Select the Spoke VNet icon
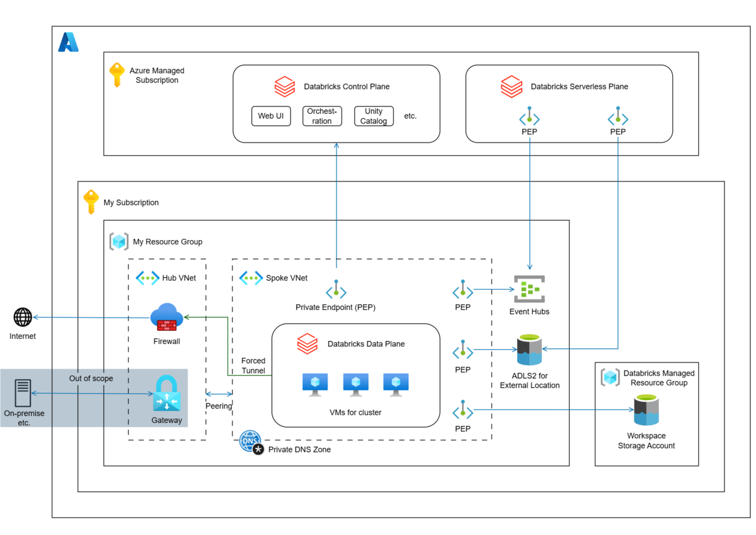 [x=250, y=277]
